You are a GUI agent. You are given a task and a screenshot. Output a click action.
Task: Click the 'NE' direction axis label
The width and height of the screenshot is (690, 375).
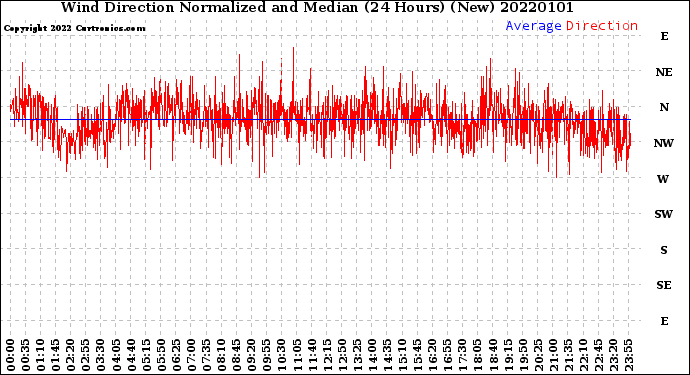point(664,72)
